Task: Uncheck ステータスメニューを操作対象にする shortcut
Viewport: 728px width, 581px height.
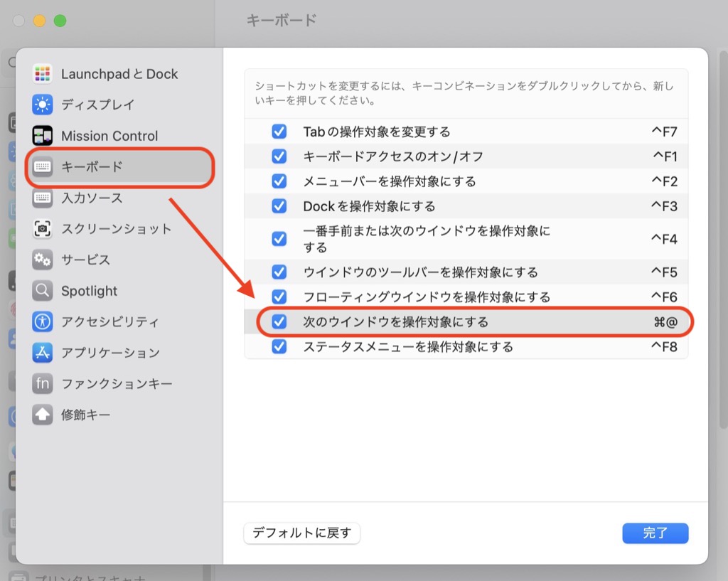Action: tap(279, 347)
